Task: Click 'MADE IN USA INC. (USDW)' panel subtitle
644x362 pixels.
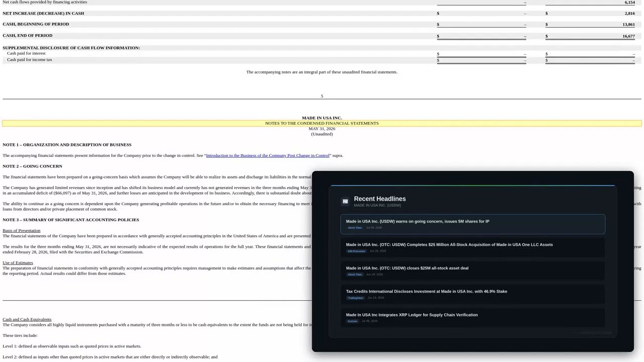Action: pos(377,205)
